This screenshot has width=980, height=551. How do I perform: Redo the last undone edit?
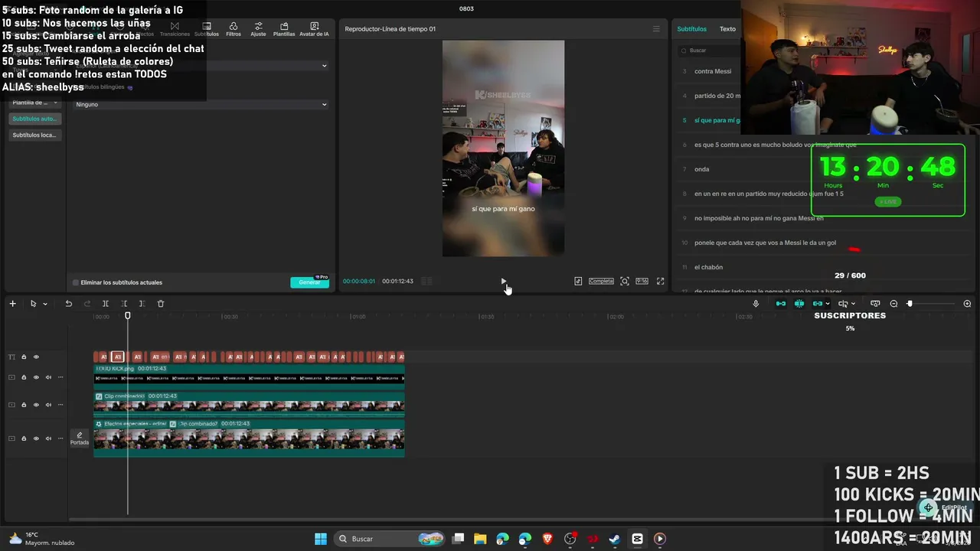coord(87,304)
